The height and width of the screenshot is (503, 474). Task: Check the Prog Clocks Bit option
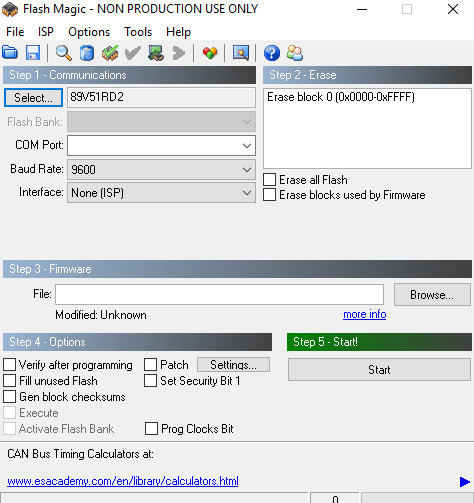point(151,429)
